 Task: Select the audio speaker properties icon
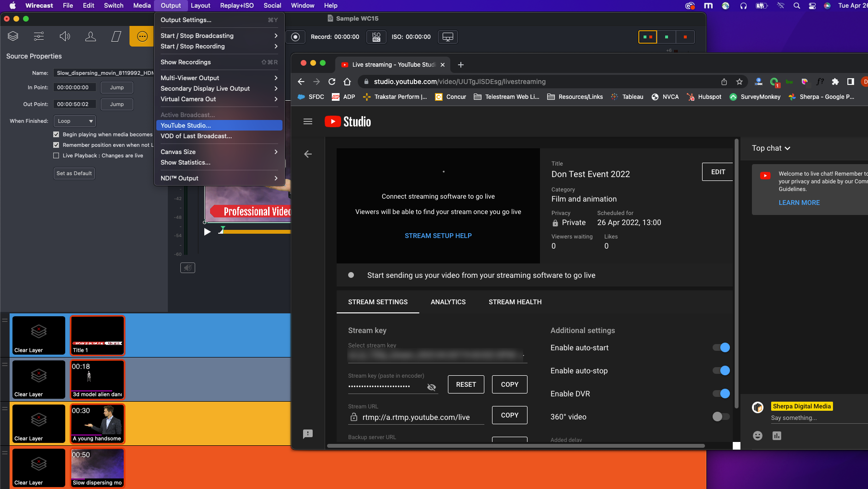65,36
